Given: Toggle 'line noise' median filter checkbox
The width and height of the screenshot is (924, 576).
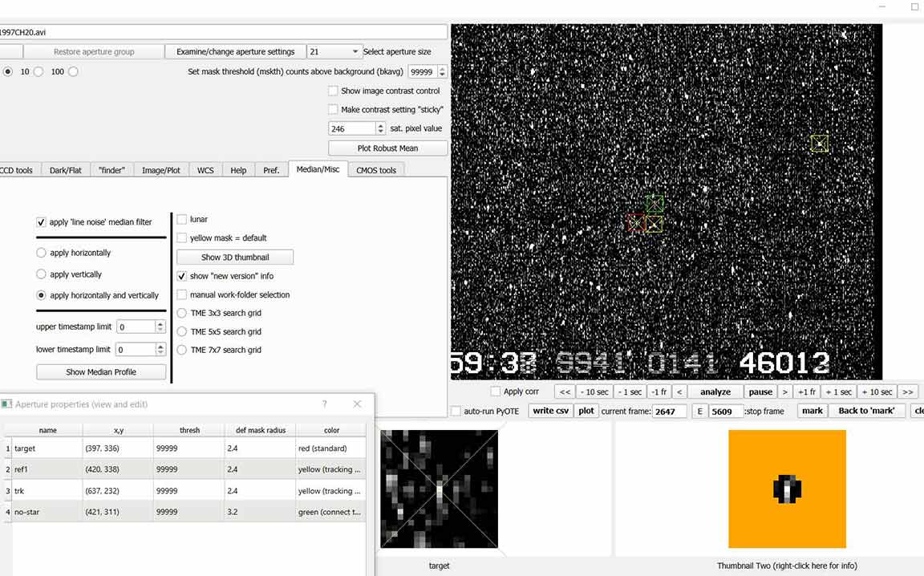Looking at the screenshot, I should click(x=42, y=222).
